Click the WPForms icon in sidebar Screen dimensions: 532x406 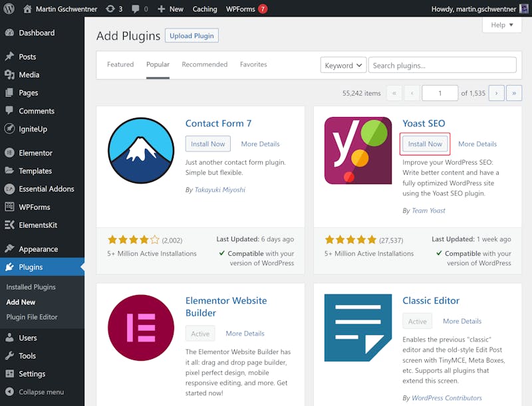(9, 207)
